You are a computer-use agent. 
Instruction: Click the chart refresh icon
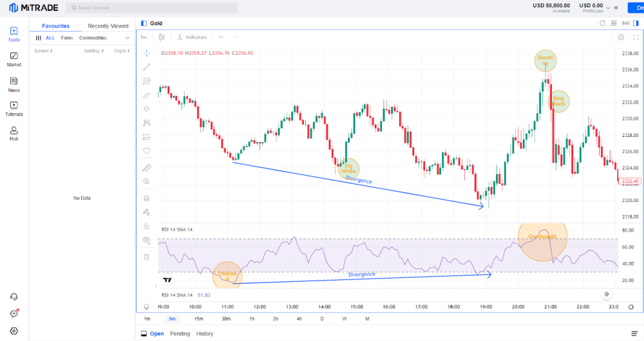[602, 23]
